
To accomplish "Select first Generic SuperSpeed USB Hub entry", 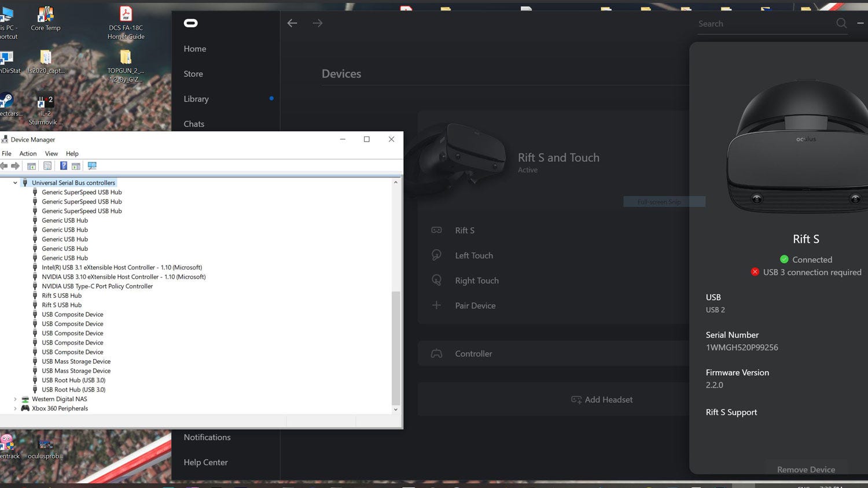I will (82, 193).
